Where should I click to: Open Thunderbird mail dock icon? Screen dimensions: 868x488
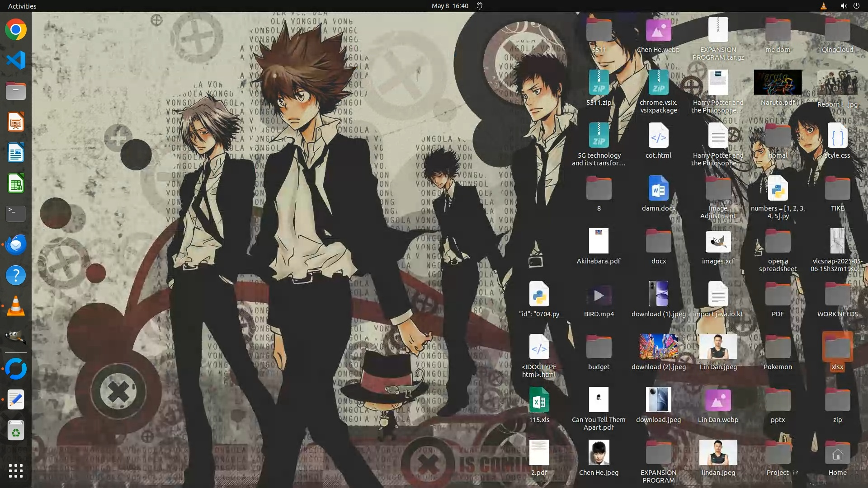click(16, 244)
